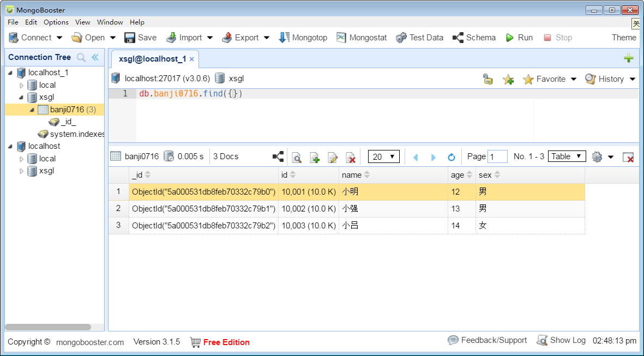644x356 pixels.
Task: Open the Test Data generator
Action: (419, 38)
